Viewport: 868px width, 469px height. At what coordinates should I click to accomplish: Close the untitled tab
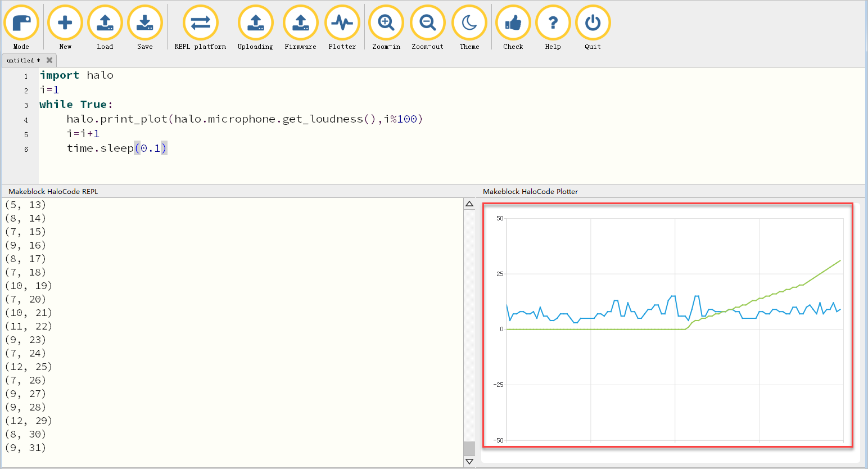(49, 60)
